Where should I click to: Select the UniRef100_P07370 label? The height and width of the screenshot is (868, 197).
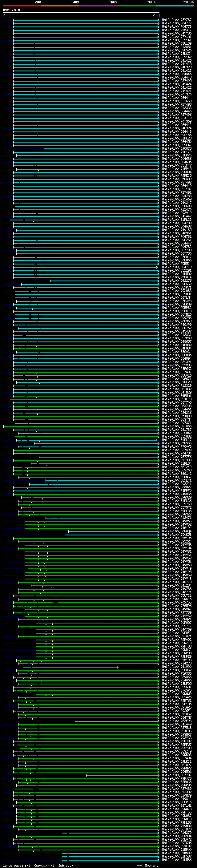point(177,94)
